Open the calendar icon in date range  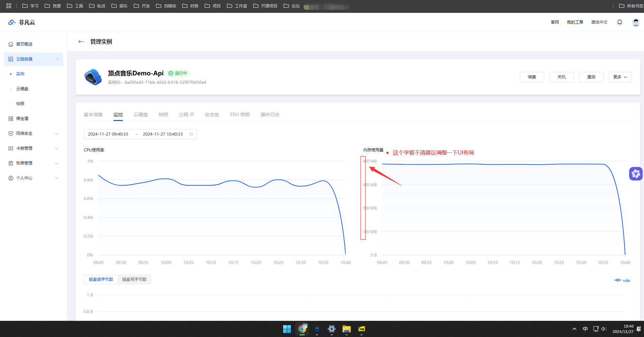click(191, 134)
